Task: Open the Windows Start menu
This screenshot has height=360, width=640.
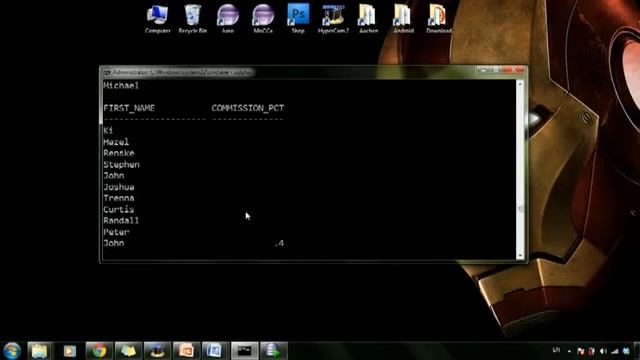Action: [x=12, y=351]
